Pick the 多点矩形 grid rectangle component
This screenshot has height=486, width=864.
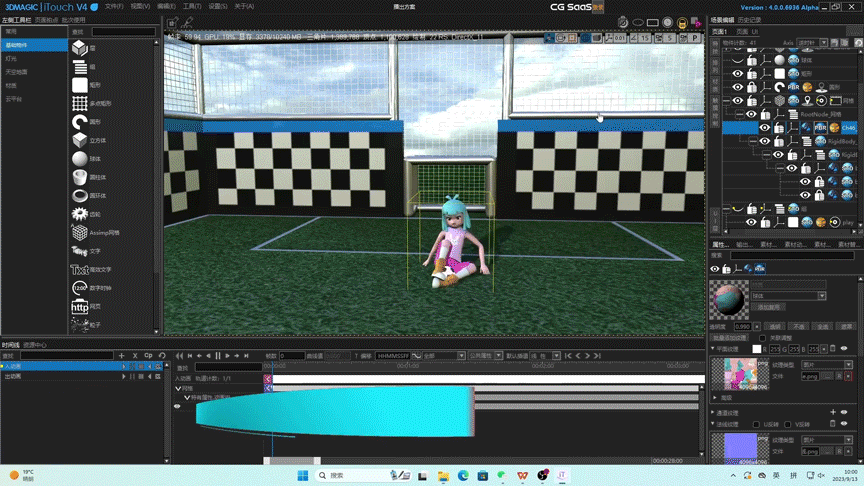point(80,103)
